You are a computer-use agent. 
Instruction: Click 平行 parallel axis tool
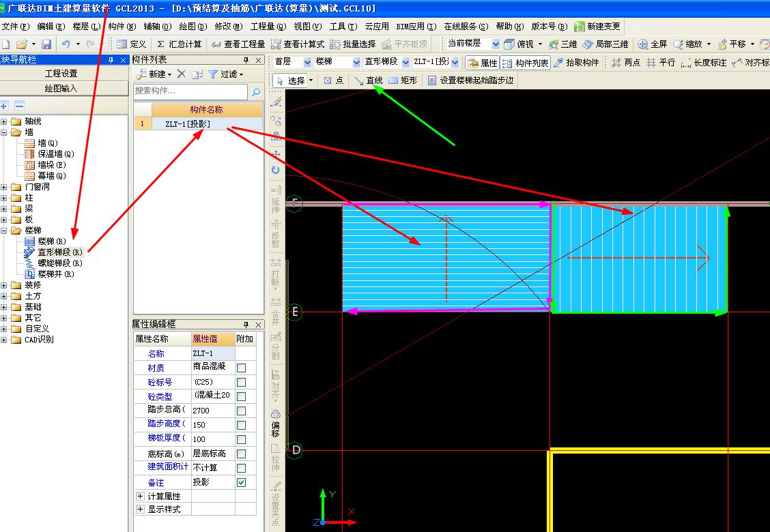[661, 63]
